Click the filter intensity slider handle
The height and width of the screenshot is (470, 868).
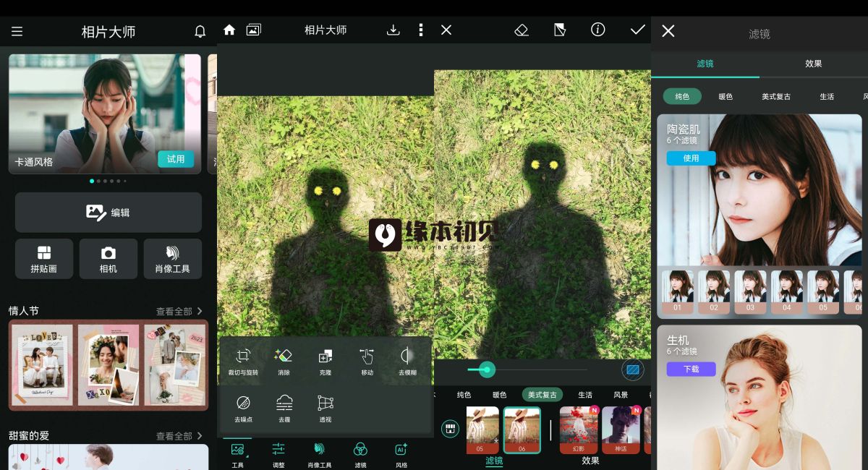(x=488, y=369)
